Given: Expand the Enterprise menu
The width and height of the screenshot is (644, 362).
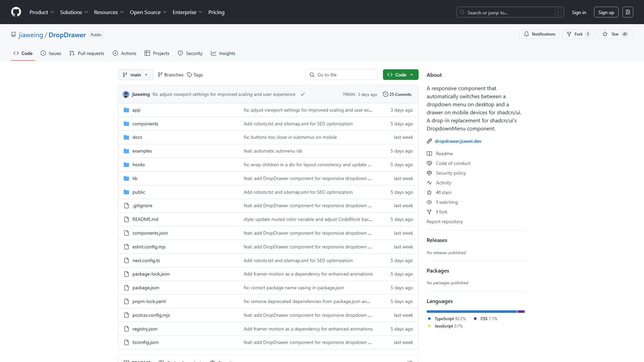Looking at the screenshot, I should pyautogui.click(x=187, y=12).
